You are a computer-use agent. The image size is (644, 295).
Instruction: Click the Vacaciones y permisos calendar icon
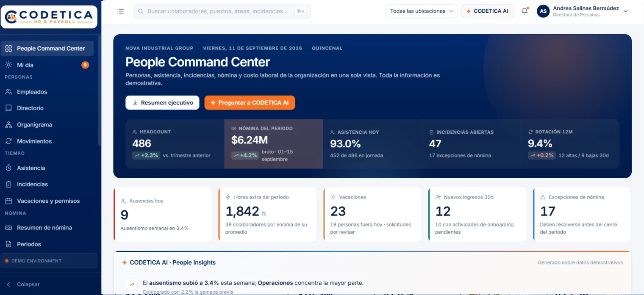(8, 201)
